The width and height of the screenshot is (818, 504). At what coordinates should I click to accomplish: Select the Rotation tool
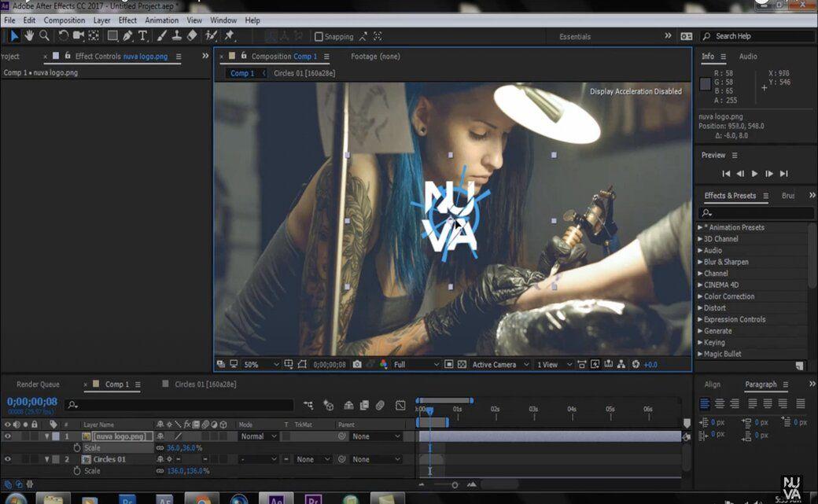pyautogui.click(x=63, y=35)
